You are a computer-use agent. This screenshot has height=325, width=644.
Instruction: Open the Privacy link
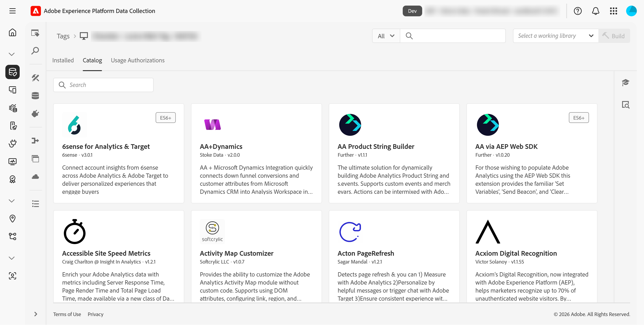coord(95,314)
